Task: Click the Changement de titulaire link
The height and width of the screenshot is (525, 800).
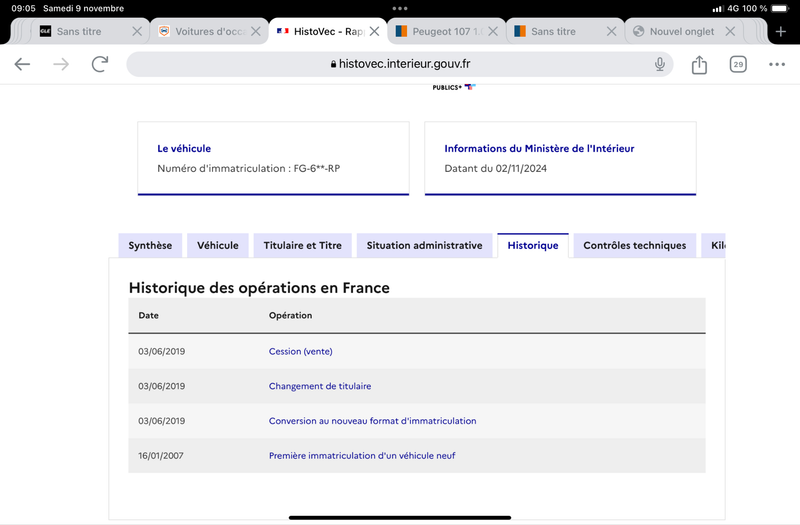Action: pyautogui.click(x=320, y=386)
